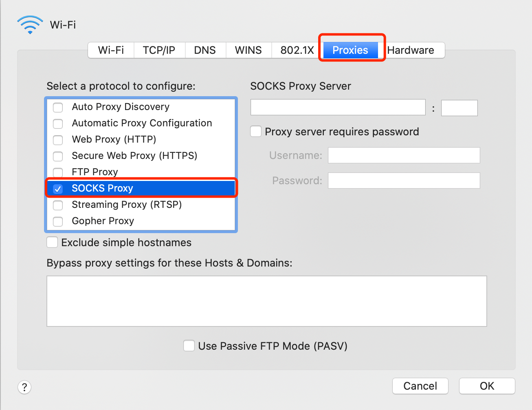
Task: Switch to the Wi-Fi tab
Action: click(111, 50)
